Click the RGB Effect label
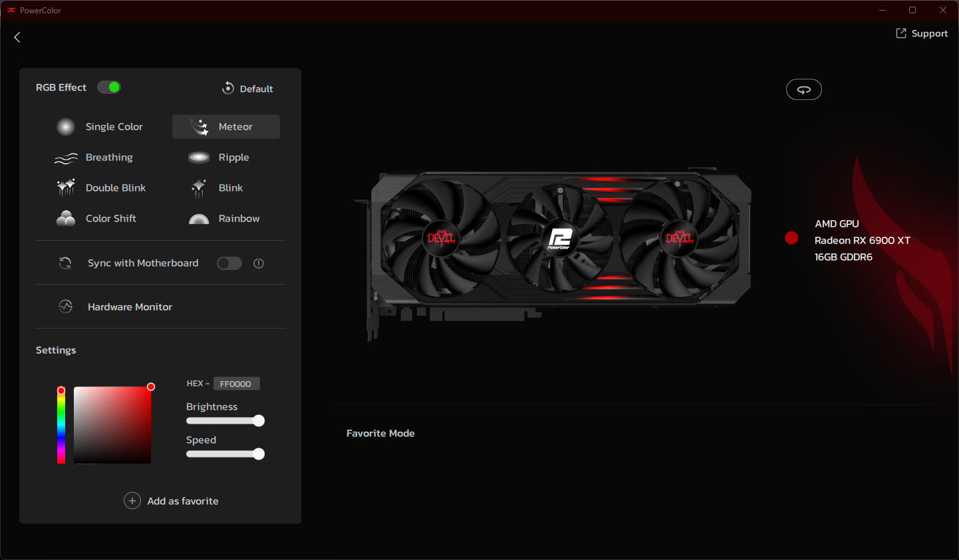Viewport: 959px width, 560px height. pyautogui.click(x=61, y=87)
